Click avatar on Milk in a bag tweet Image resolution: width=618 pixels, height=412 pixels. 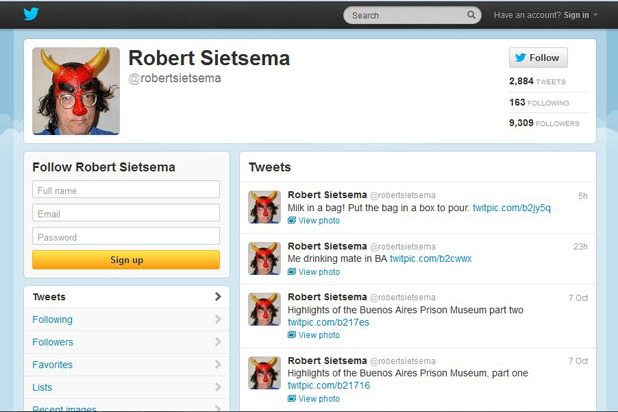(264, 207)
